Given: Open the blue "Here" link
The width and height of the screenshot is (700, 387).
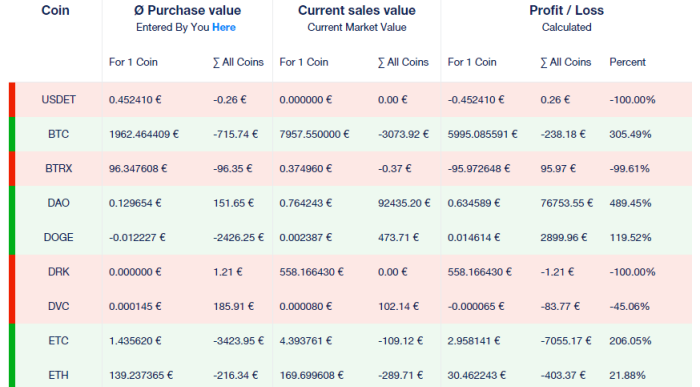Looking at the screenshot, I should point(224,27).
